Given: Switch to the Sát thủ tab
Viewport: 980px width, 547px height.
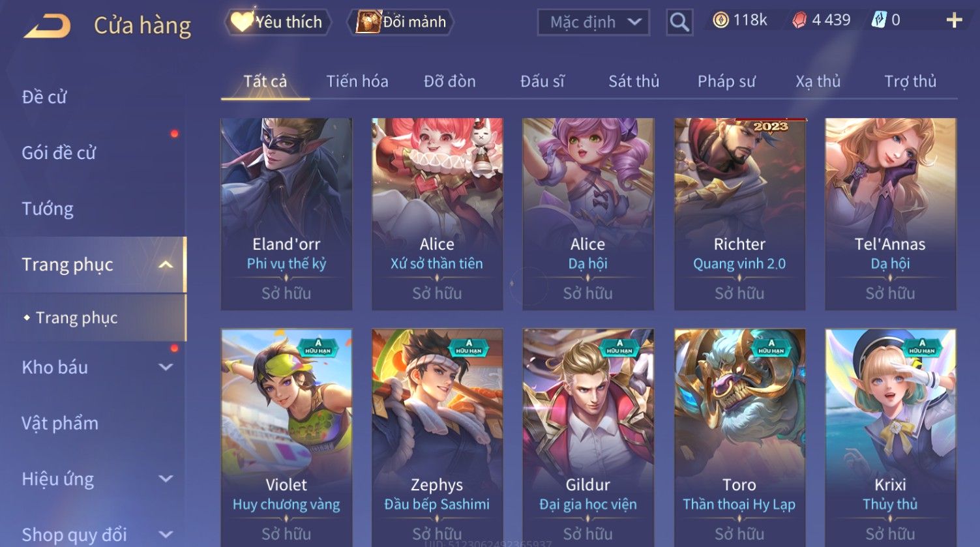Looking at the screenshot, I should pyautogui.click(x=634, y=81).
